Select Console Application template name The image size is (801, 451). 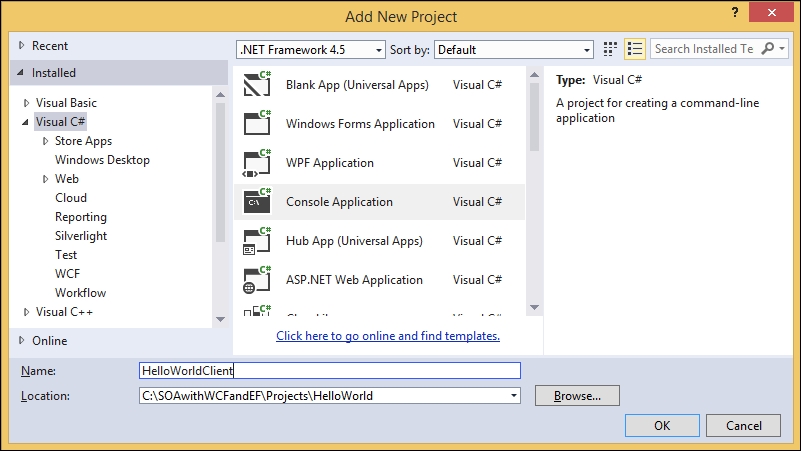coord(339,202)
